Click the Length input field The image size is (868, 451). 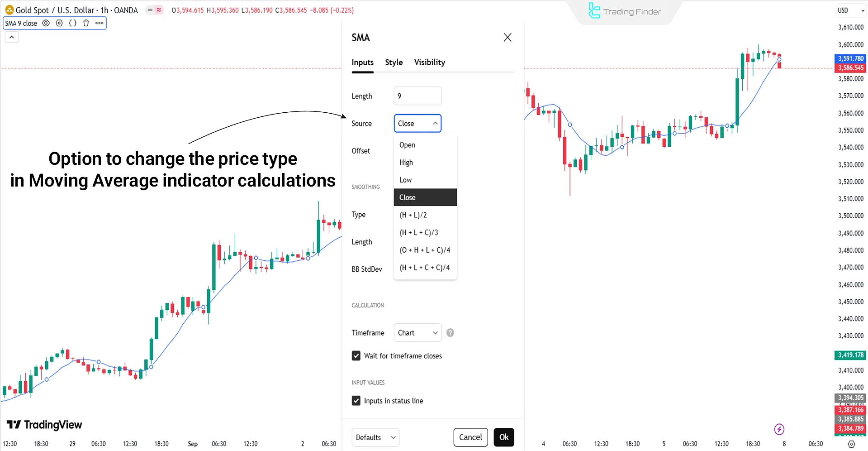(417, 96)
